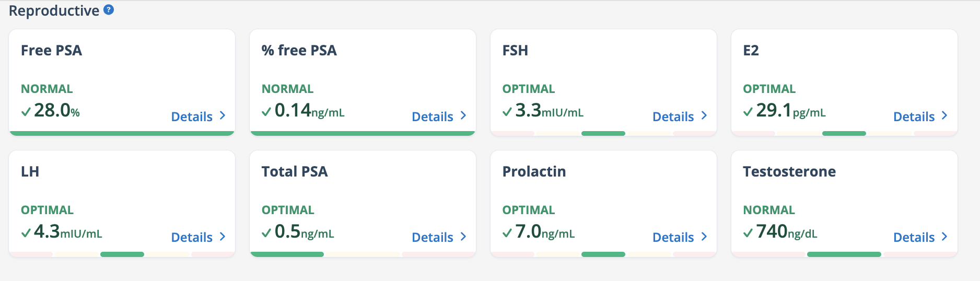Select the Free PSA card title
This screenshot has width=980, height=281.
(x=51, y=51)
